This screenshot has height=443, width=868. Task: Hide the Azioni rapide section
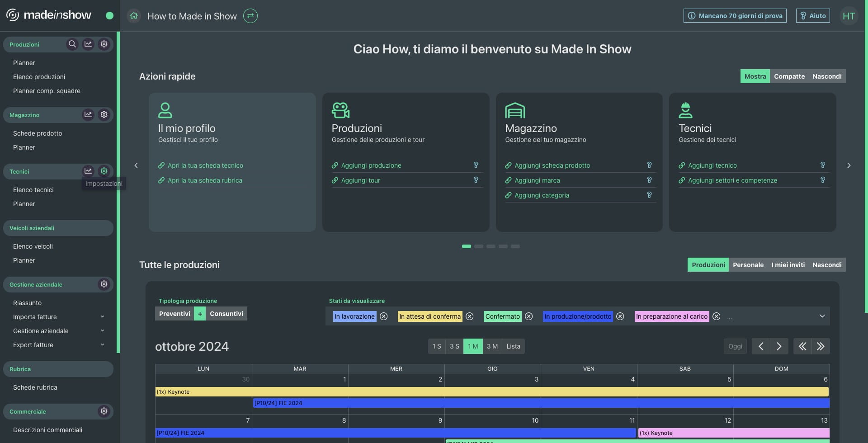[827, 76]
